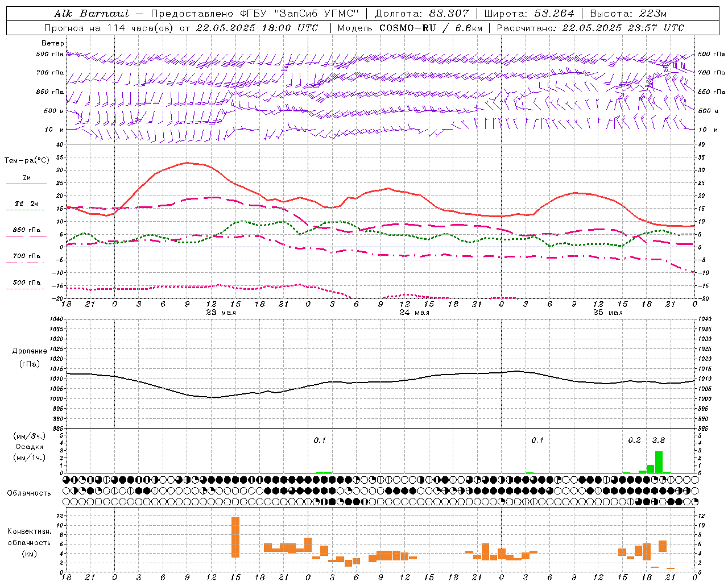Click the (км) convective cloud unit label
The image size is (728, 582).
[x=29, y=554]
